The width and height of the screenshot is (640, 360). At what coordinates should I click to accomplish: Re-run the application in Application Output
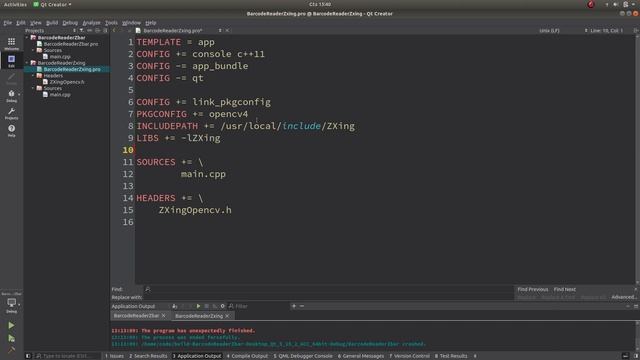198,306
